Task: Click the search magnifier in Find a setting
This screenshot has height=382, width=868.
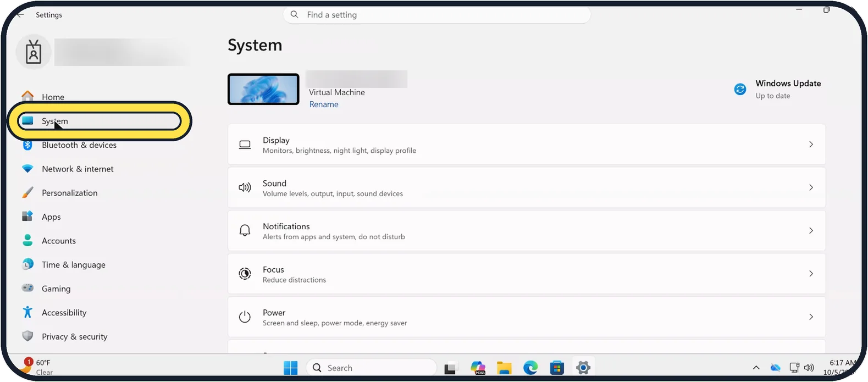Action: [295, 14]
